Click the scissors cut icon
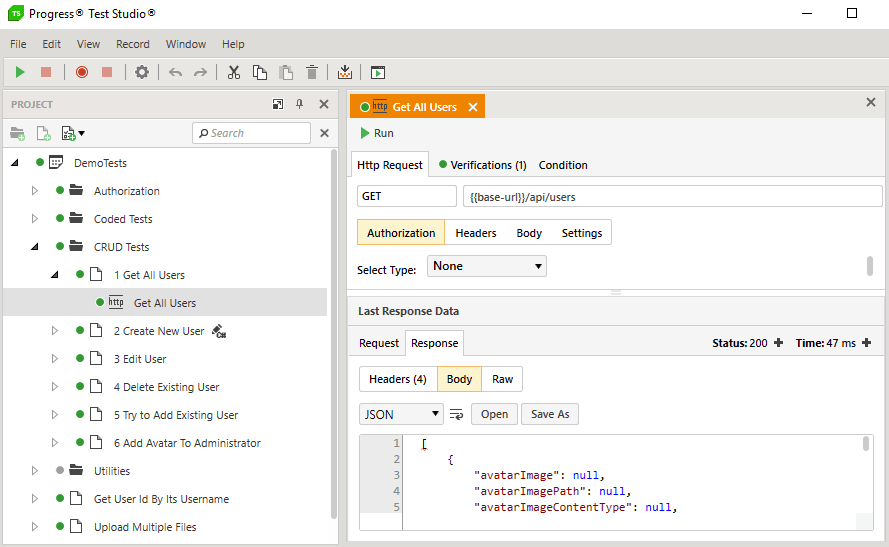Image resolution: width=889 pixels, height=547 pixels. pos(234,72)
